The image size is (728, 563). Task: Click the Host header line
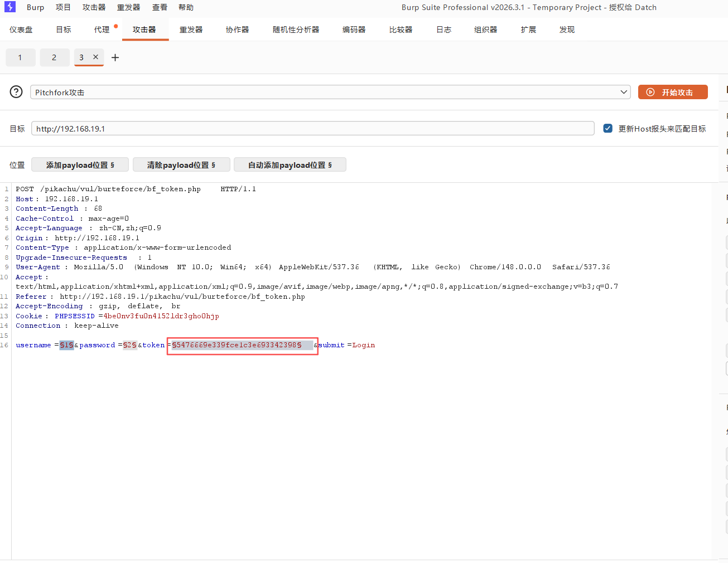[x=57, y=199]
